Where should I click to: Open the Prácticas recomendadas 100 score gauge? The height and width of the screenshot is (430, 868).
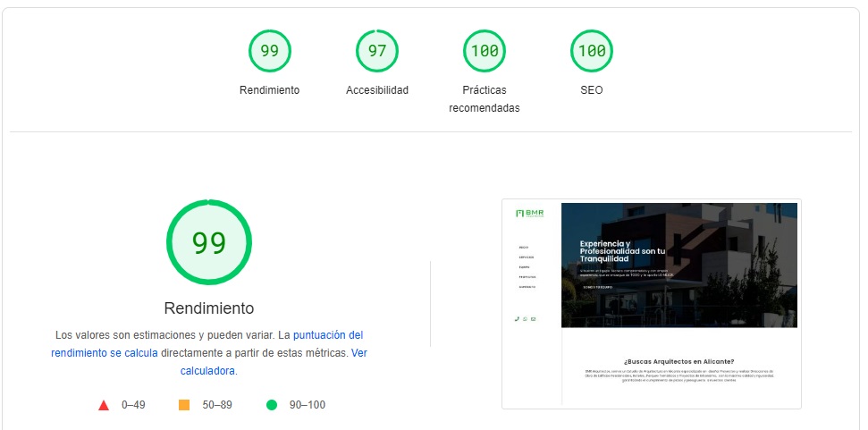point(484,51)
